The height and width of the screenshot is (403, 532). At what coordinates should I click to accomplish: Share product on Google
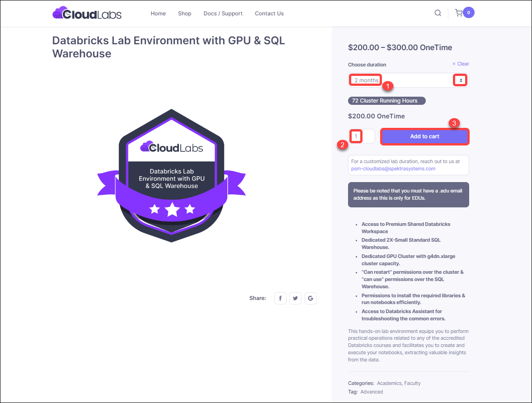[x=311, y=298]
